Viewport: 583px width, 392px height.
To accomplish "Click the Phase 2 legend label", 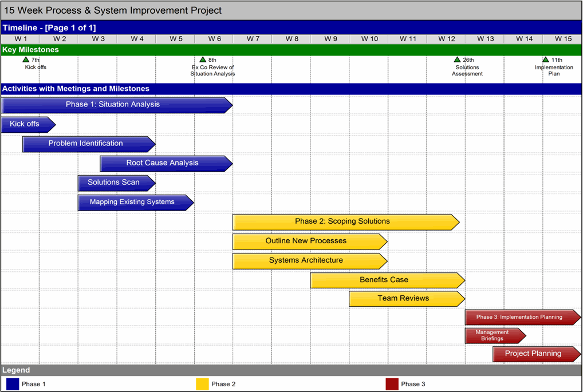I will [x=223, y=384].
